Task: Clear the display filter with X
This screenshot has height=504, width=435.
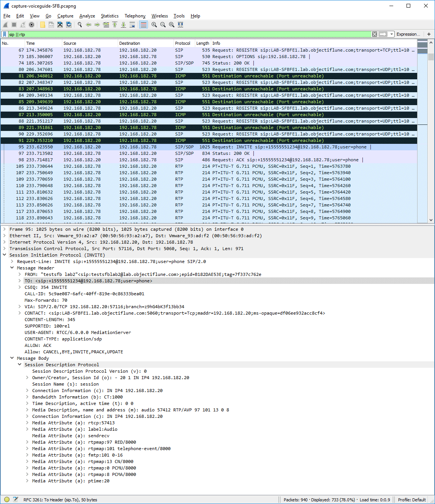Action: 375,34
